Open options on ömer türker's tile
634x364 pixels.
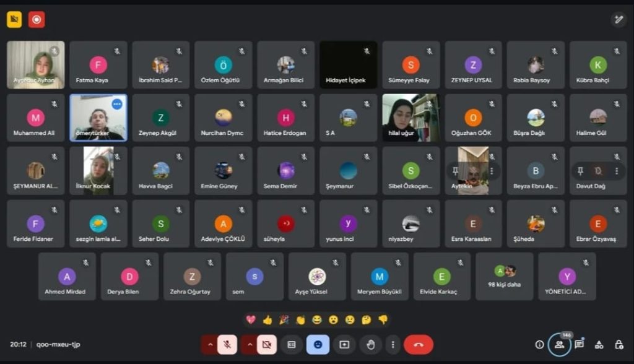pos(116,105)
